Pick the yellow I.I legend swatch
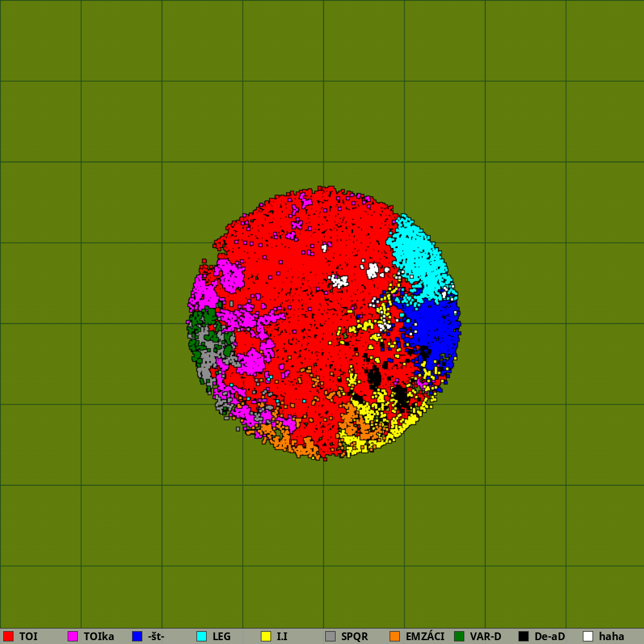The height and width of the screenshot is (644, 644). [x=266, y=636]
